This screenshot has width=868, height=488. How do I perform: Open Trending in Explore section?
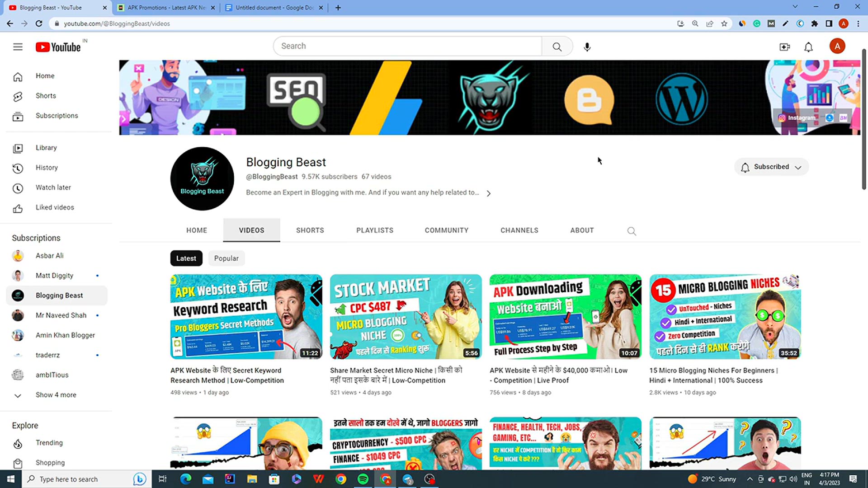(57, 443)
